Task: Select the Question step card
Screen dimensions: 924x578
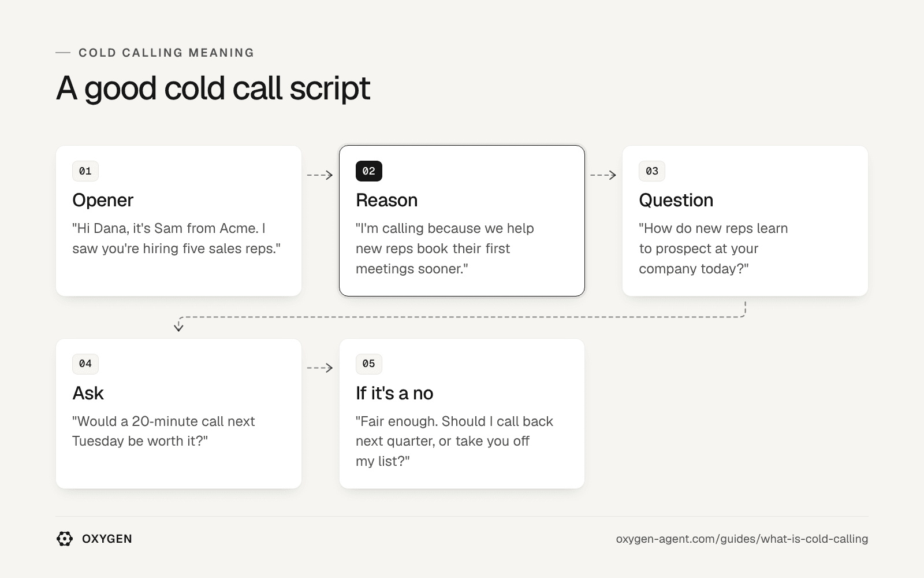Action: (745, 221)
